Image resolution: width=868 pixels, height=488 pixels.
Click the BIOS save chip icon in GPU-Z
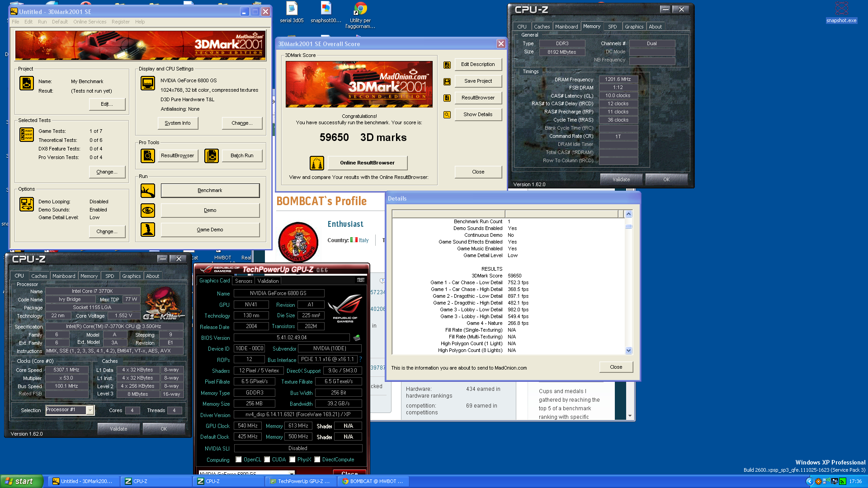357,338
